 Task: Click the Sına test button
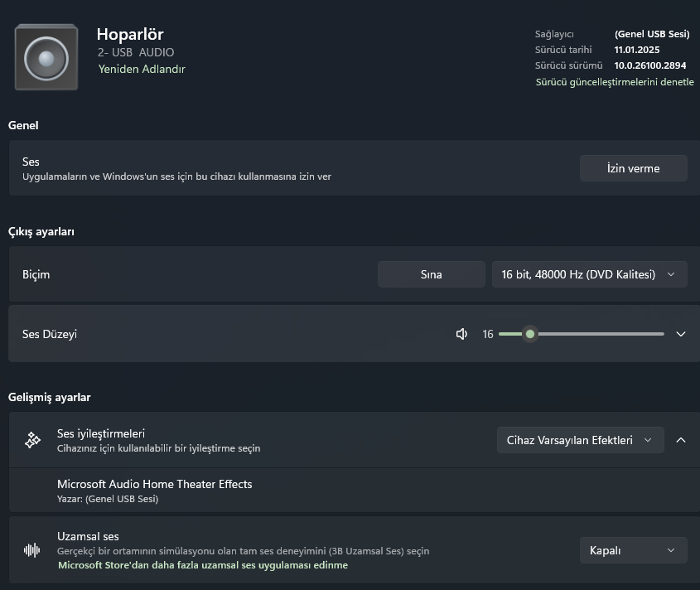(x=431, y=274)
